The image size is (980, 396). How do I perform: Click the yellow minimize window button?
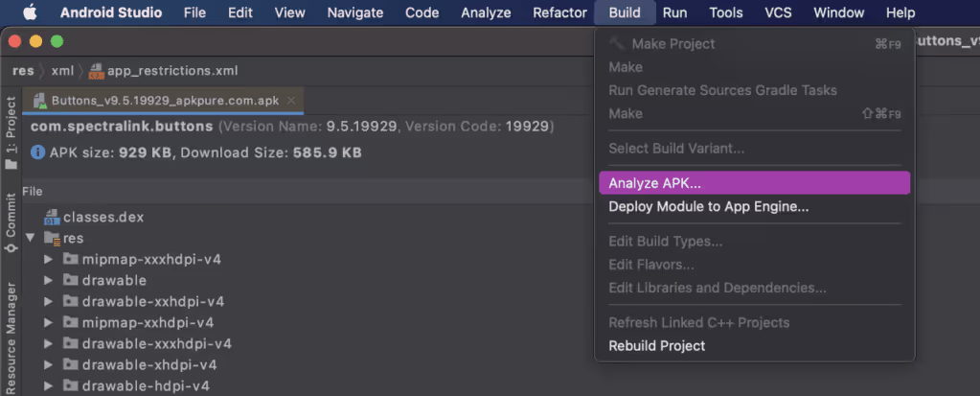[35, 42]
